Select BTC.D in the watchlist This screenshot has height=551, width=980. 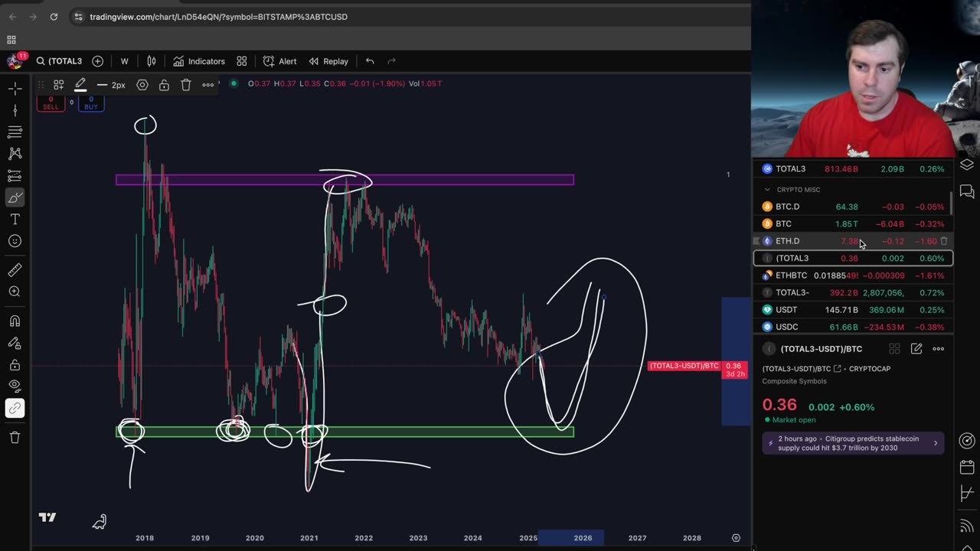coord(853,207)
